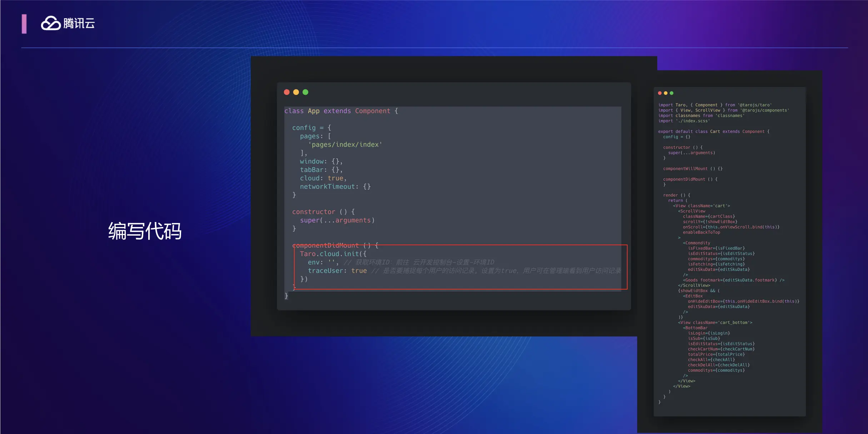Click the red dot in small Cart code window
Screen dimensions: 868x434
tap(660, 93)
